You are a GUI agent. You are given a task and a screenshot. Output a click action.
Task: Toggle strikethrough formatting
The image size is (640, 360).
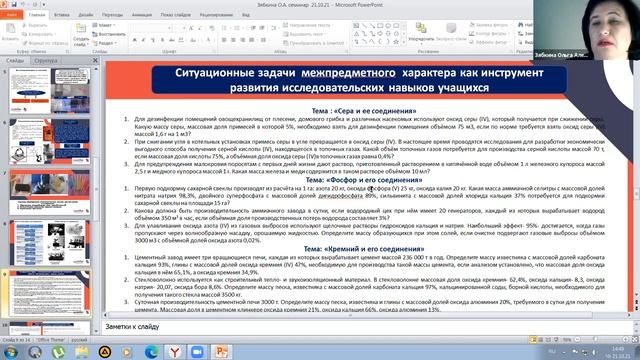pos(171,40)
